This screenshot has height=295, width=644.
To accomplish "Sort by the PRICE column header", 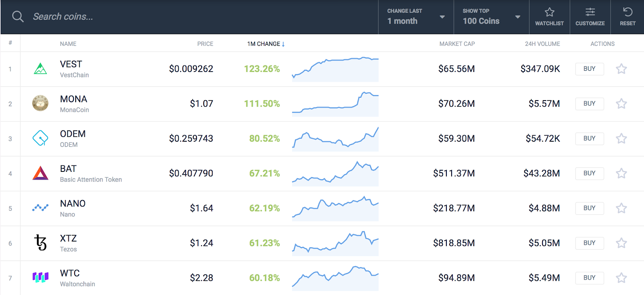I will pos(205,44).
